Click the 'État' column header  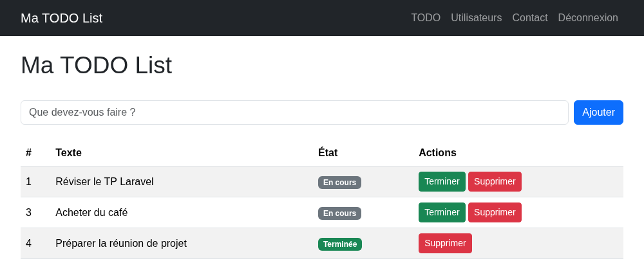point(328,152)
